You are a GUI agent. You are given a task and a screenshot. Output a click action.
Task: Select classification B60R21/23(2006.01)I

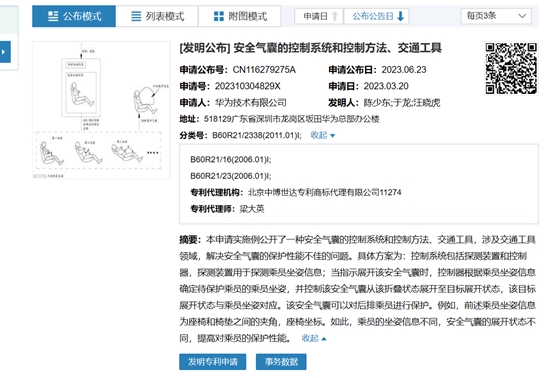click(x=231, y=176)
